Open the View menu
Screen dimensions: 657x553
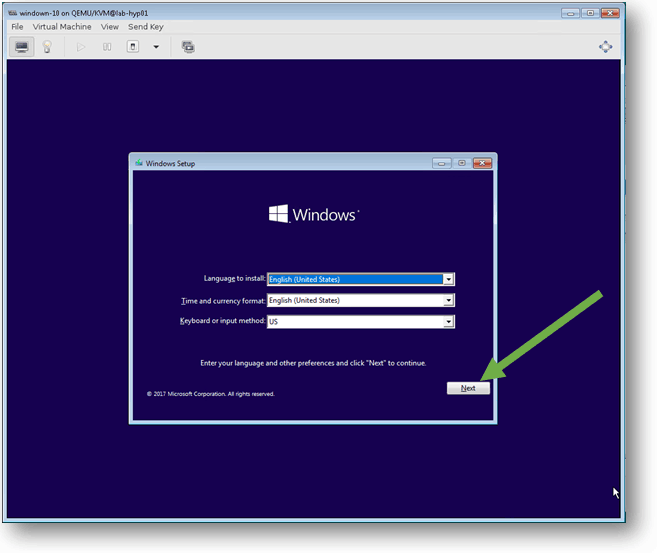109,27
